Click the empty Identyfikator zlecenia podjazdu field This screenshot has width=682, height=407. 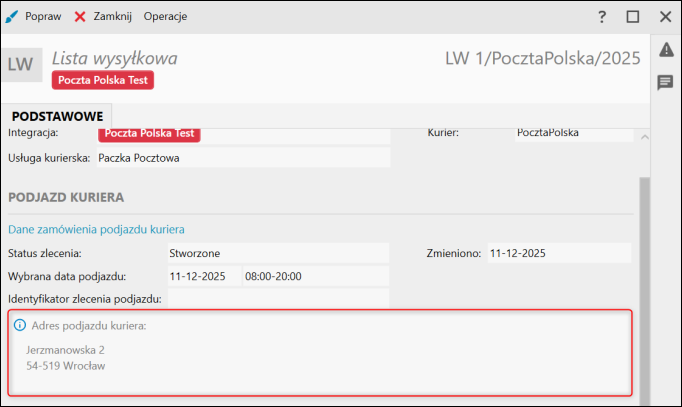(x=278, y=299)
